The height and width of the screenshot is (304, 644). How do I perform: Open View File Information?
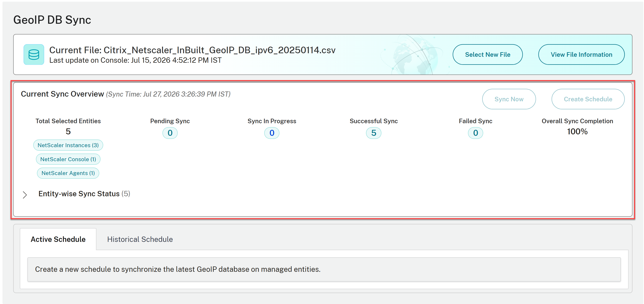581,54
